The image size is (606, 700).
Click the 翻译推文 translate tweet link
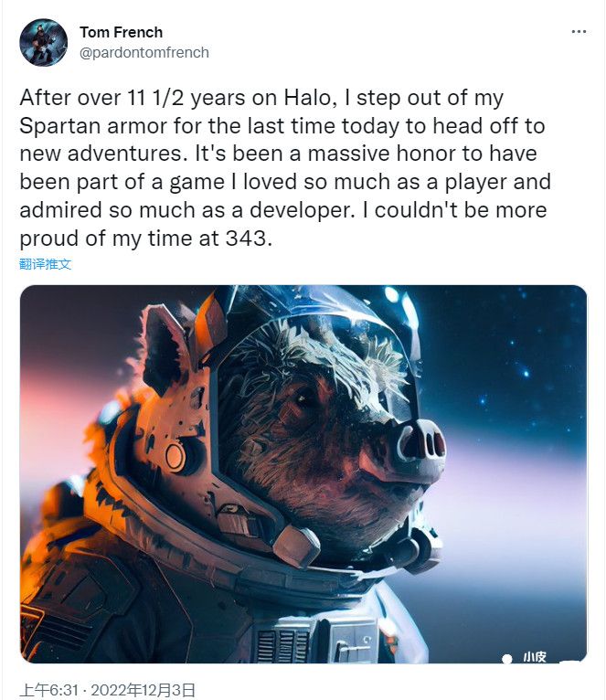45,264
